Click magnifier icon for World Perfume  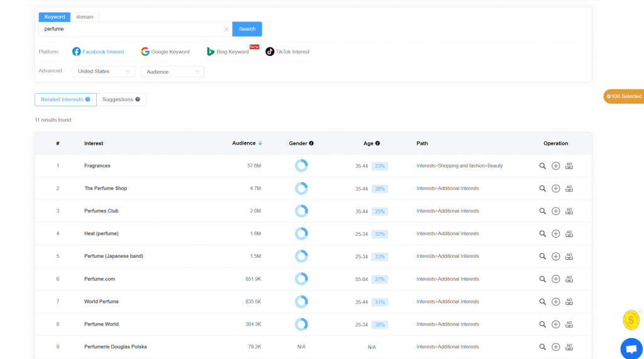543,302
